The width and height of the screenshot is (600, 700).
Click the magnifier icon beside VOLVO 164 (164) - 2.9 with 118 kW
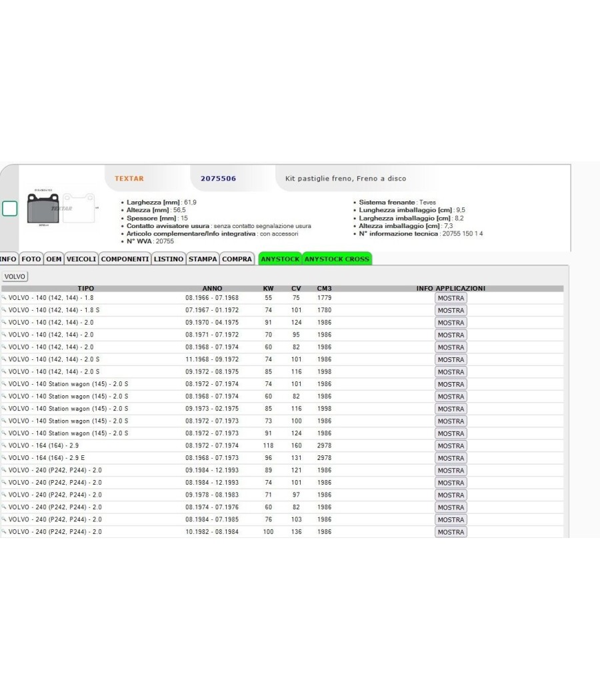pos(4,445)
